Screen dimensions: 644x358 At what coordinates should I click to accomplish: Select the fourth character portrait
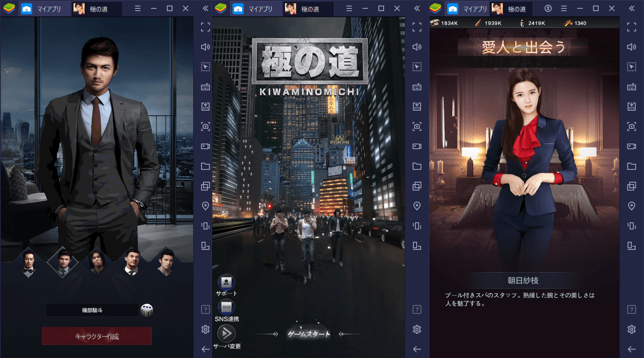coord(132,262)
